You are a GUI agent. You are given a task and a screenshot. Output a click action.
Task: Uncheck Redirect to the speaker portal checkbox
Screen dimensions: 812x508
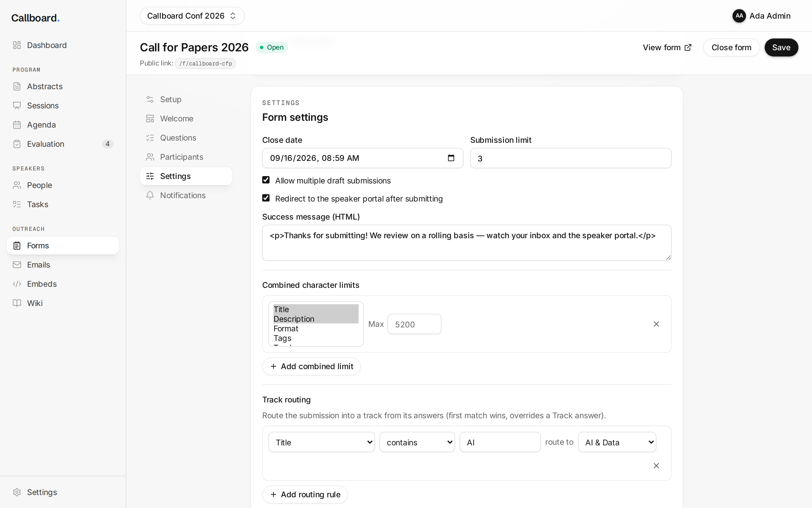tap(266, 198)
